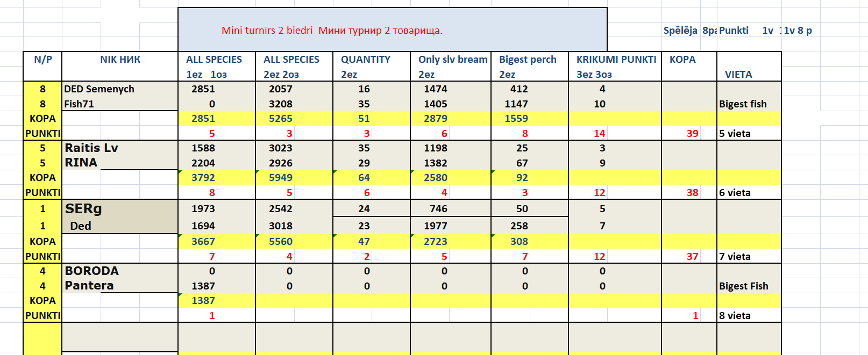Select the blue perch total 308
Image resolution: width=868 pixels, height=355 pixels.
coord(519,242)
